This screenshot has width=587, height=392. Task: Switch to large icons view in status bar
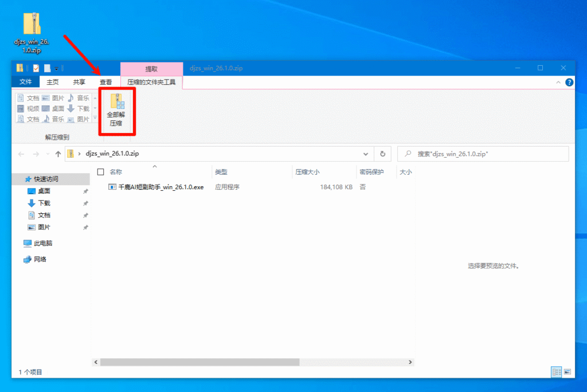pyautogui.click(x=568, y=372)
